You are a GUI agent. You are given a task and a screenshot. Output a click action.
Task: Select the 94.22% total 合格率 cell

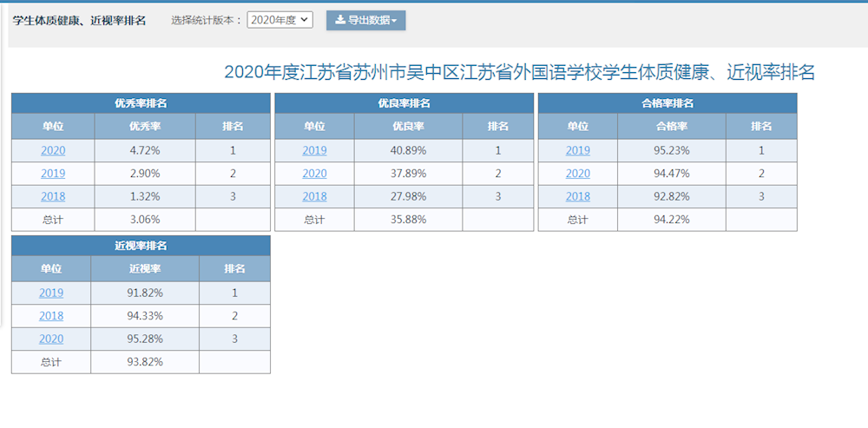[x=672, y=220]
